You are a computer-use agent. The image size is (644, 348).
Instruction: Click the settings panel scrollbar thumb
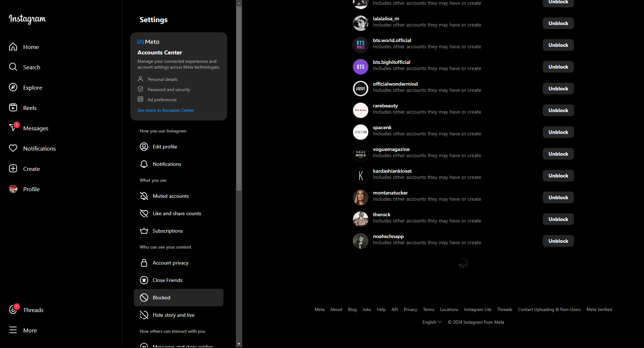[239, 98]
